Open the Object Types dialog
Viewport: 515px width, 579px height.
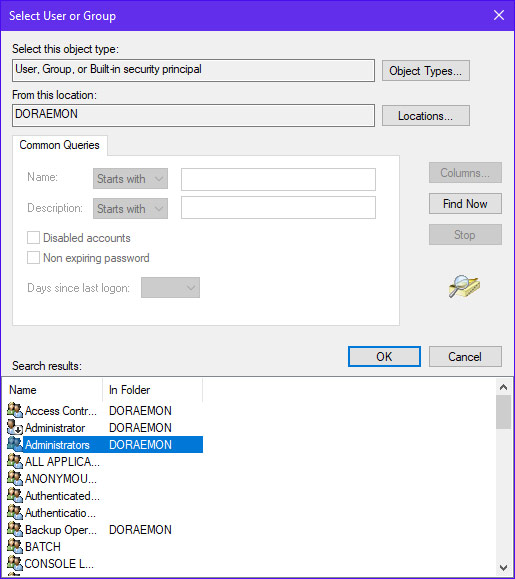click(426, 71)
